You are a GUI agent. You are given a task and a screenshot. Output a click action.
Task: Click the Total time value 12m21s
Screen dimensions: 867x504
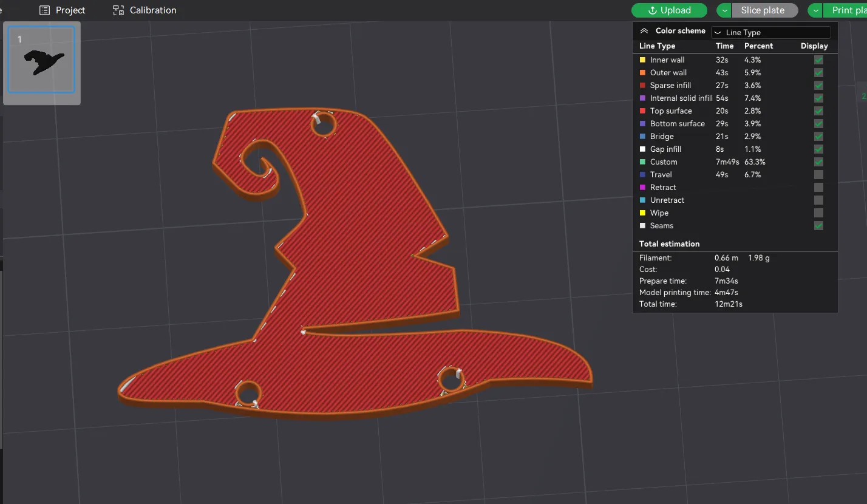pos(729,304)
